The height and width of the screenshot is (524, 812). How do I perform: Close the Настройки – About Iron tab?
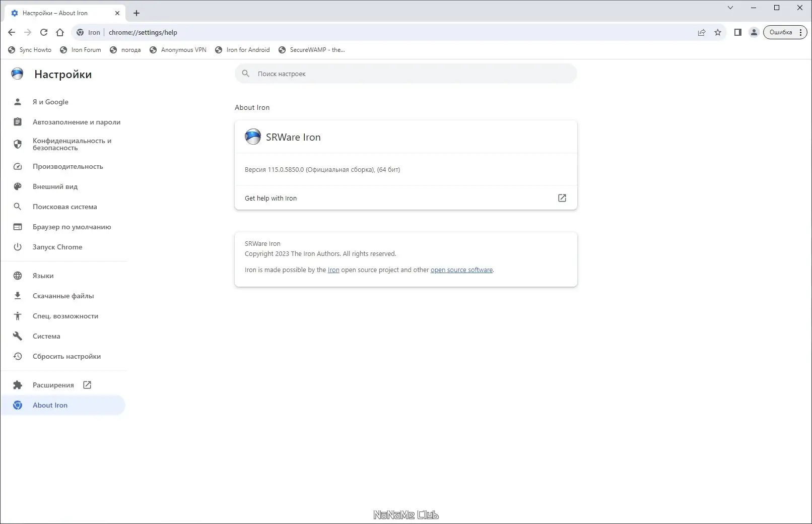(x=117, y=13)
